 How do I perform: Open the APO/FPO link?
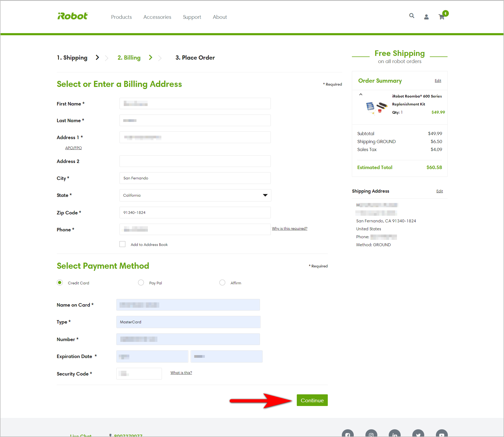[x=73, y=148]
